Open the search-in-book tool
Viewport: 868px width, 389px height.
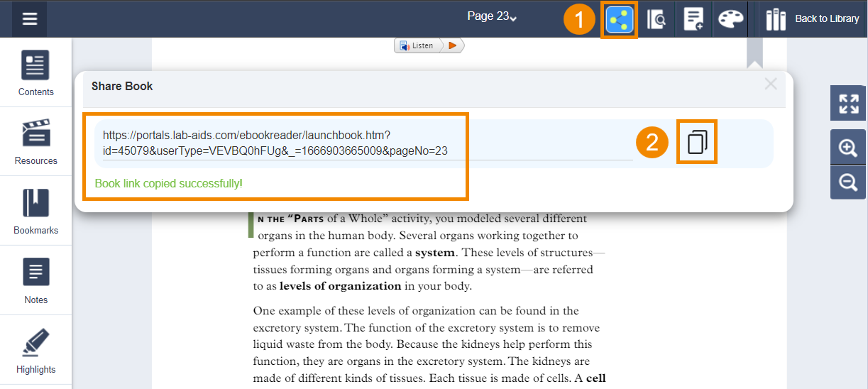coord(656,20)
